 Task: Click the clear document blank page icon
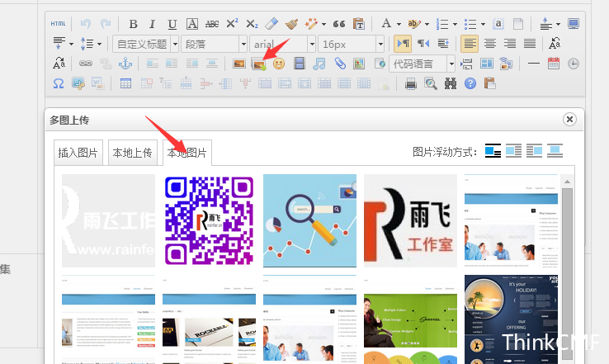coord(518,24)
